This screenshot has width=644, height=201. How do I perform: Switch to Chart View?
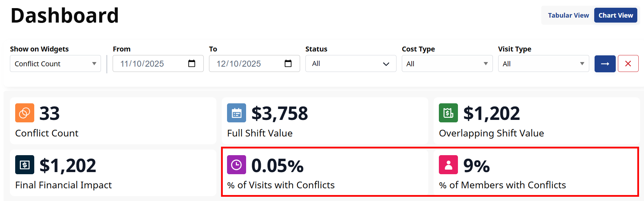(x=615, y=16)
